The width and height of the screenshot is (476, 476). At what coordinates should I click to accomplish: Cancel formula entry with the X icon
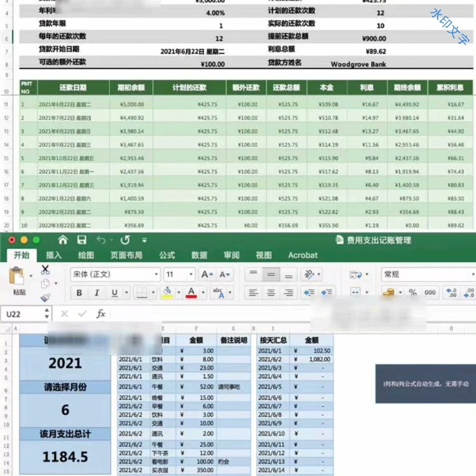(64, 314)
